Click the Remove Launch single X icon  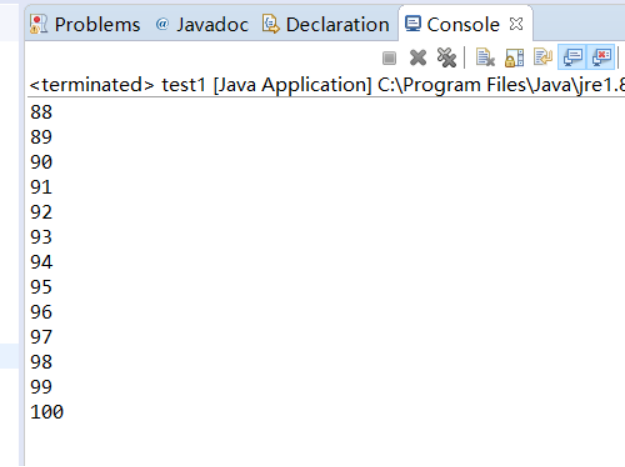point(418,59)
